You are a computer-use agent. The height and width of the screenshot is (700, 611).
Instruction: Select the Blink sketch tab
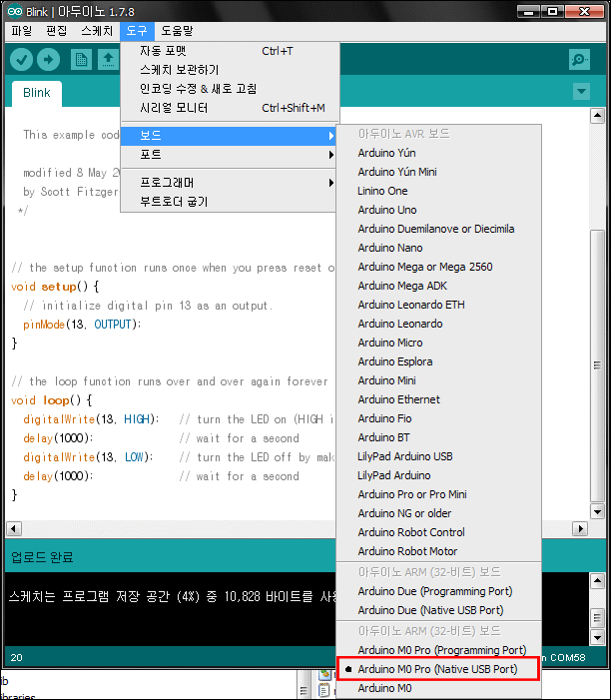click(37, 93)
